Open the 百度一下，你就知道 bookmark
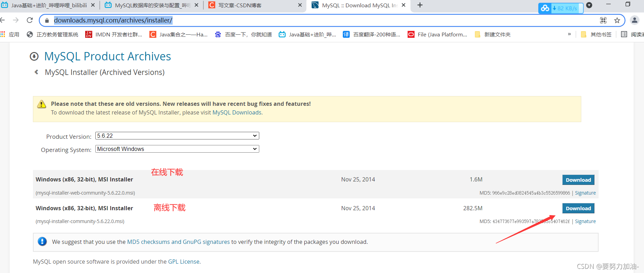 tap(243, 34)
